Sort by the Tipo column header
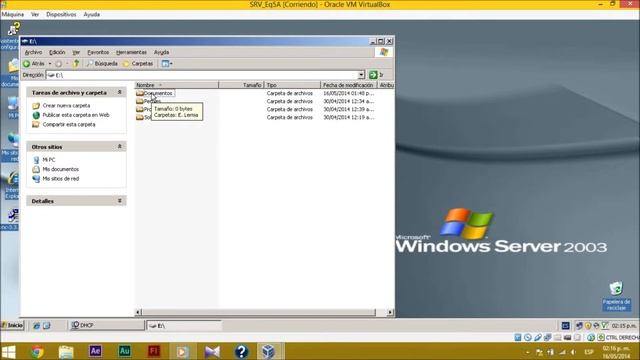 click(292, 85)
